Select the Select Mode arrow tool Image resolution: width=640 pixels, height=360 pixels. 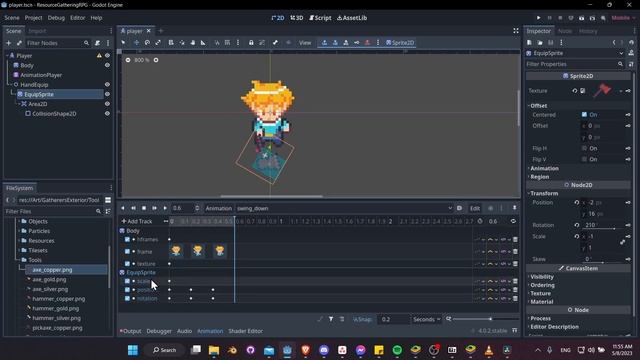tap(123, 43)
